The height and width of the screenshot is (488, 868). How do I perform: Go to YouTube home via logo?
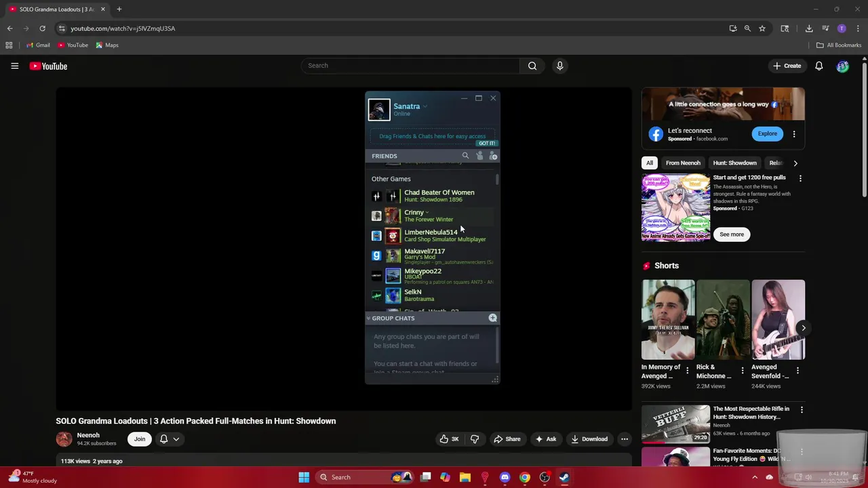click(48, 66)
